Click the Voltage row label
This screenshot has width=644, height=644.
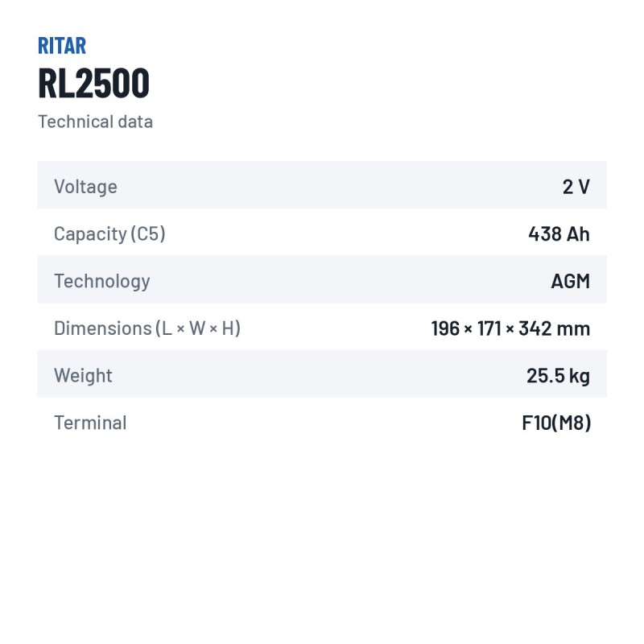(x=86, y=187)
